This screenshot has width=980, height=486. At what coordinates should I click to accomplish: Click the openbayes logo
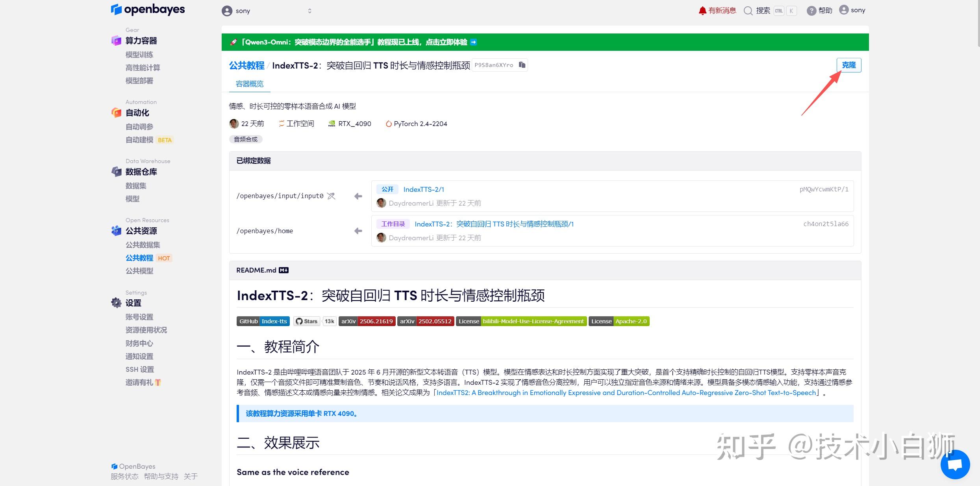(147, 9)
